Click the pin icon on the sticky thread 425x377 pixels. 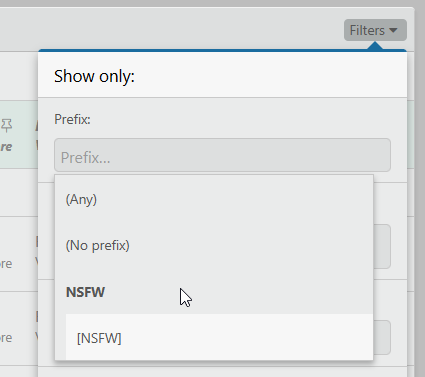tap(7, 125)
